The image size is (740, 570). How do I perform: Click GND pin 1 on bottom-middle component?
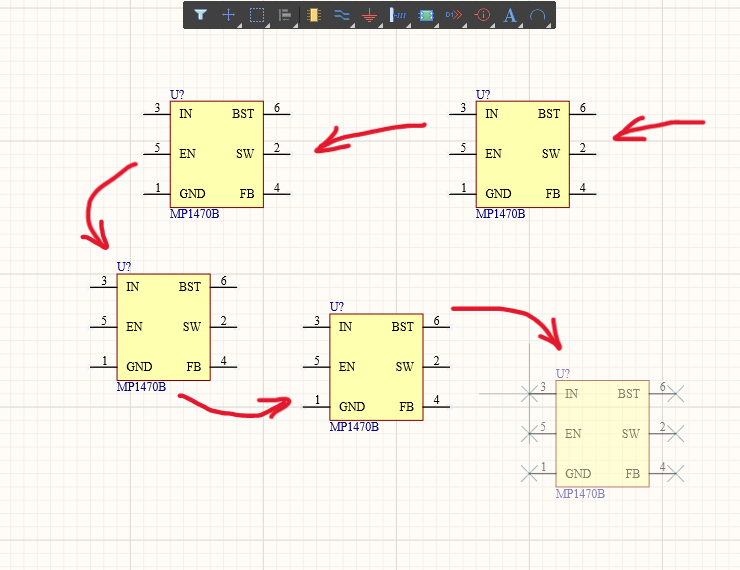point(316,407)
